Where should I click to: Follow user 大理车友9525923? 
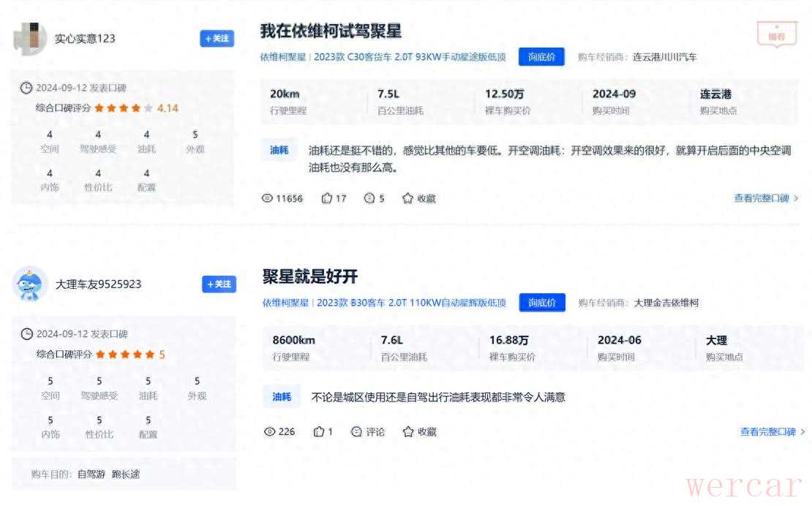tap(219, 284)
